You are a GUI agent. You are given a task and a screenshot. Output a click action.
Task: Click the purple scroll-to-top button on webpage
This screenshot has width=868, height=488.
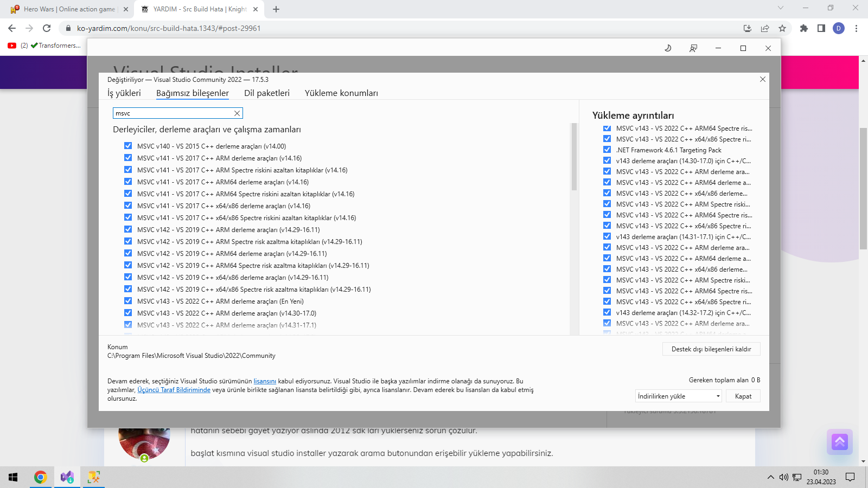840,442
